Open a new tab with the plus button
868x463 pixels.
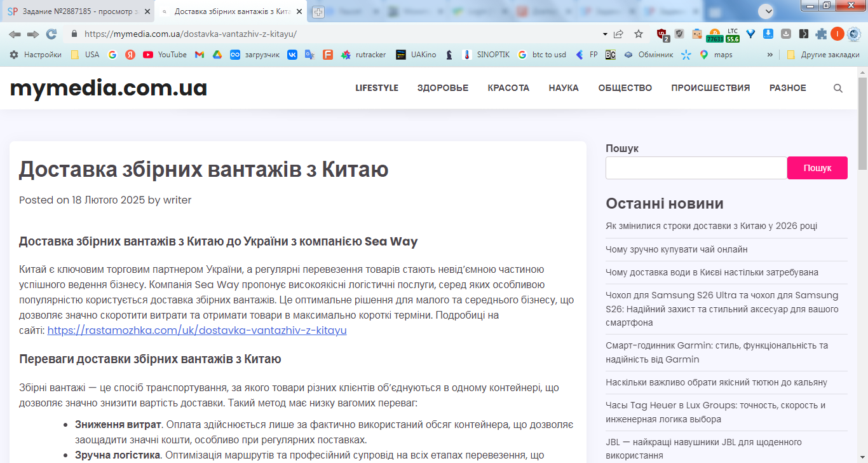coord(318,11)
